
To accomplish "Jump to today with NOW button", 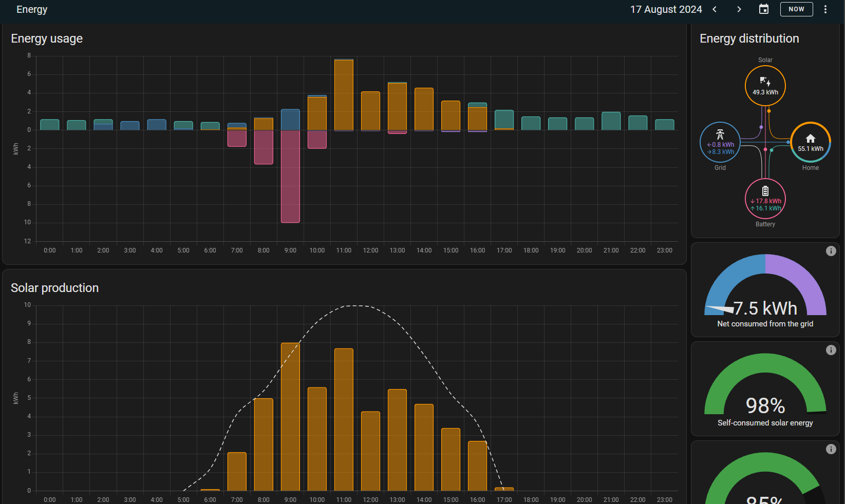I will pyautogui.click(x=796, y=9).
